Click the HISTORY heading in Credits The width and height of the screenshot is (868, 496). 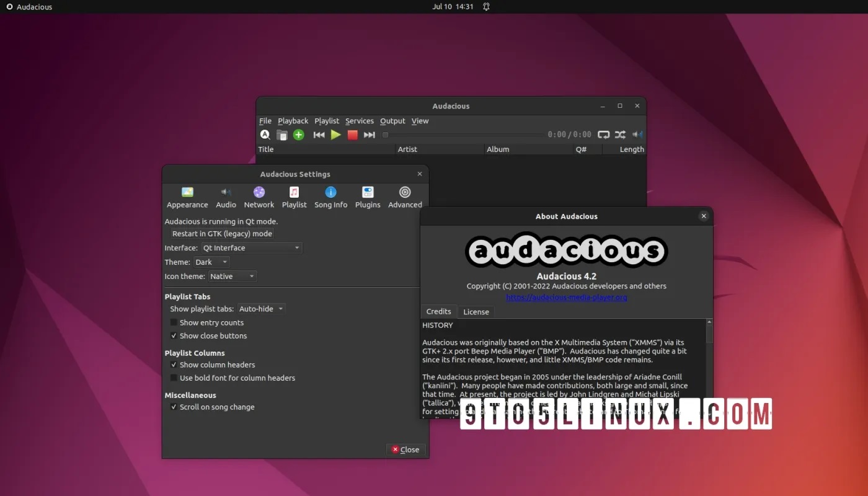(x=438, y=325)
